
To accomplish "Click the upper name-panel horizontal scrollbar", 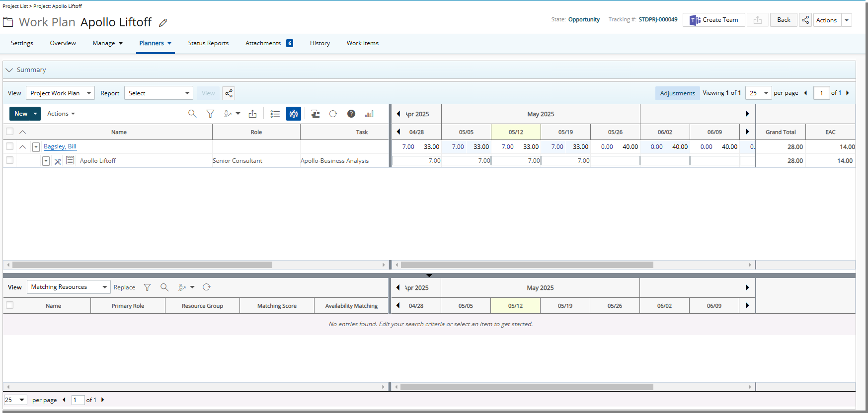I will click(x=142, y=265).
